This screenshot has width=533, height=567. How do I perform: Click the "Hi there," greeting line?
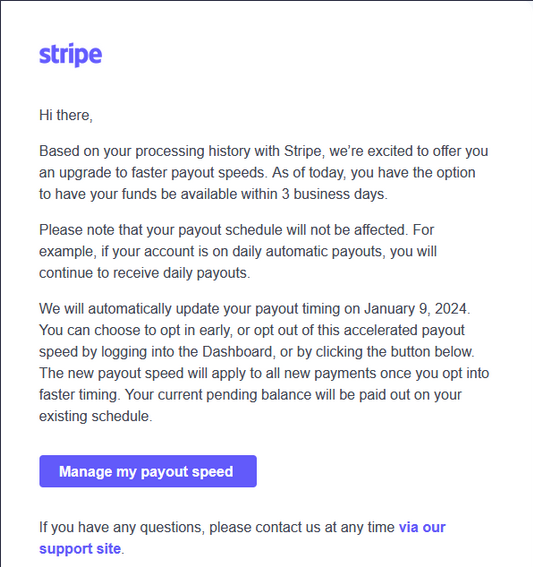point(66,115)
